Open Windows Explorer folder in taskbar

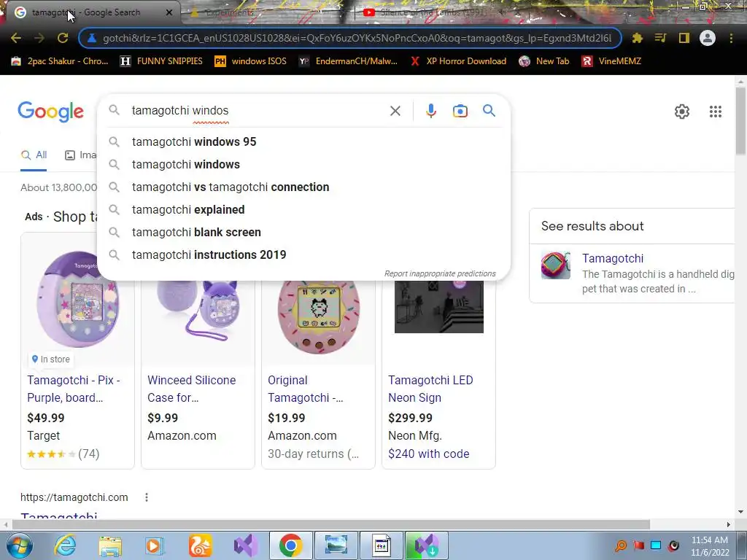110,545
